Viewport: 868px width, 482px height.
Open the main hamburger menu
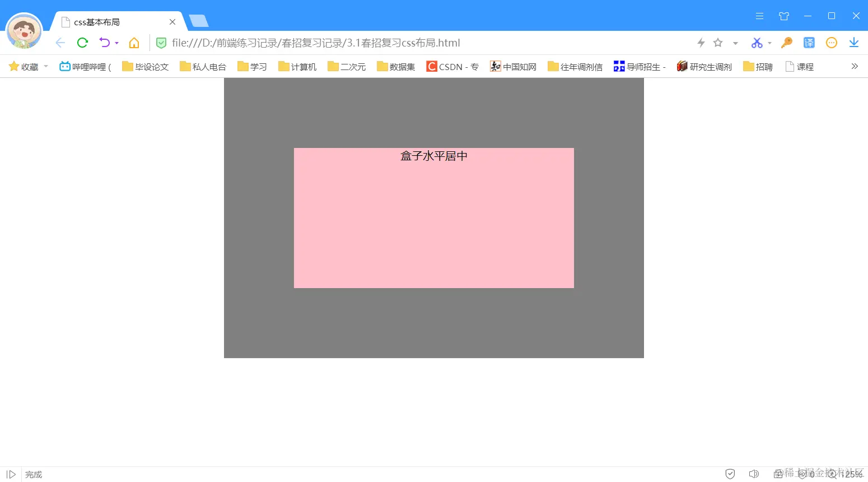tap(759, 16)
